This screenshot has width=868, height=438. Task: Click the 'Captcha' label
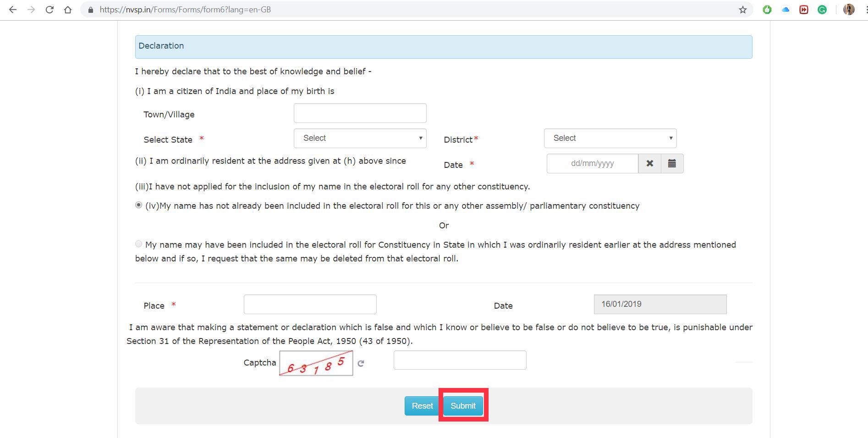(260, 363)
